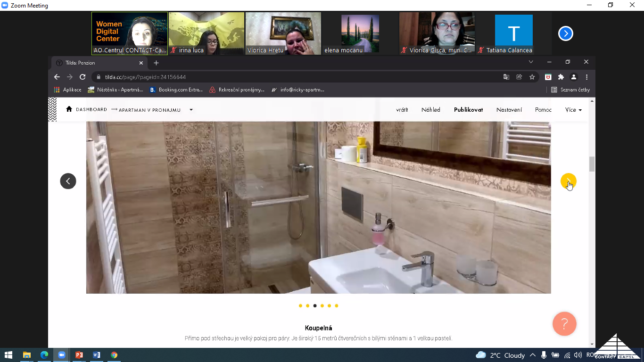Open PowerPoint from the Windows taskbar
644x362 pixels.
[x=79, y=355]
